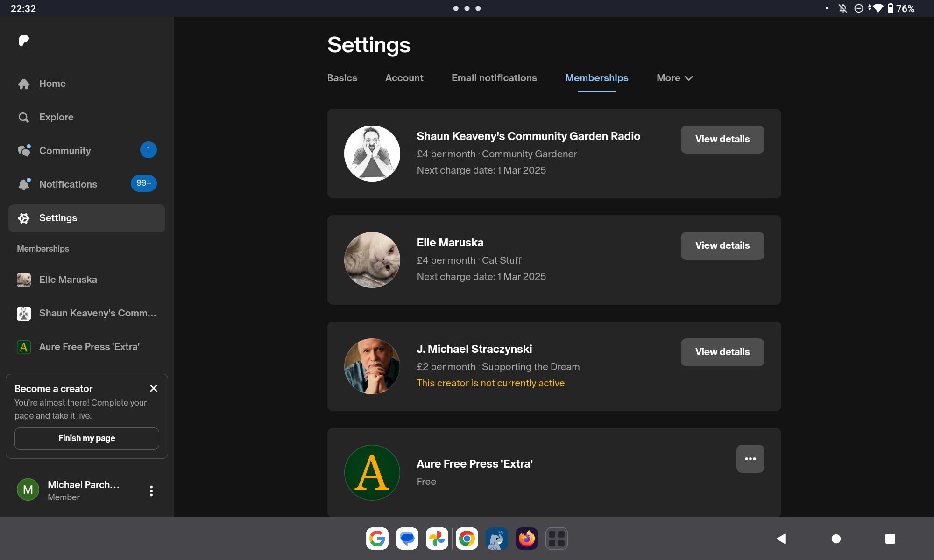The width and height of the screenshot is (934, 560).
Task: Switch to the Basics tab
Action: (x=342, y=78)
